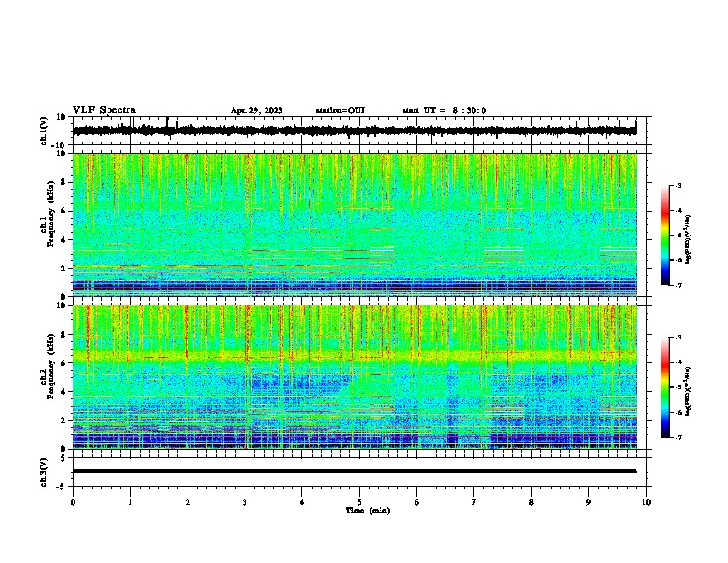Click the ch.2 color bar PSD unit label

click(688, 391)
